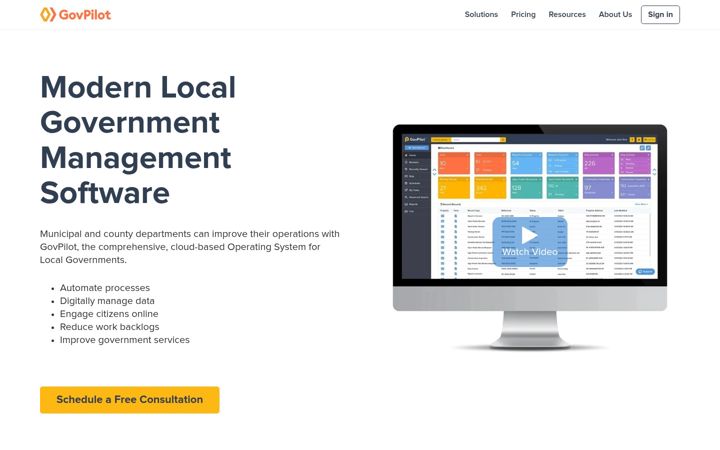Screen dimensions: 720x450
Task: Click the GovPilot logo
Action: tap(75, 14)
